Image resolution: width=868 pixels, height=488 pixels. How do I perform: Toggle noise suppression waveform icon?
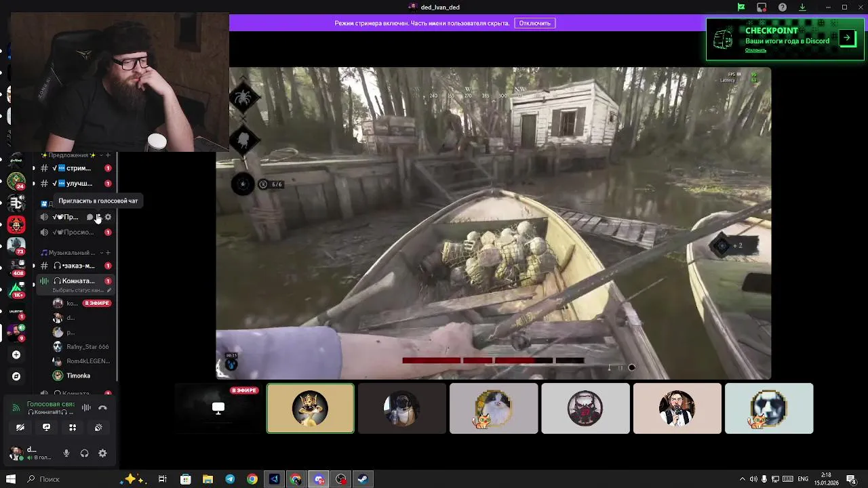point(86,407)
